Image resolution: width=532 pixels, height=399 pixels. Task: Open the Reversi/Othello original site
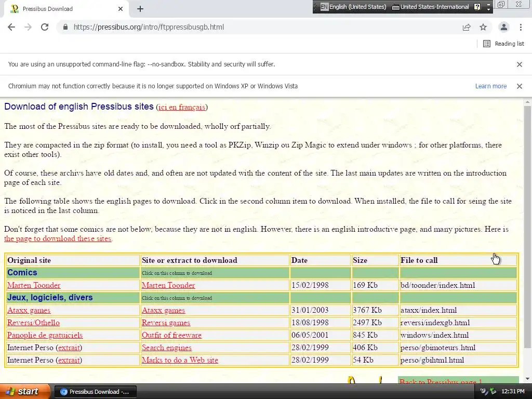[x=33, y=323]
